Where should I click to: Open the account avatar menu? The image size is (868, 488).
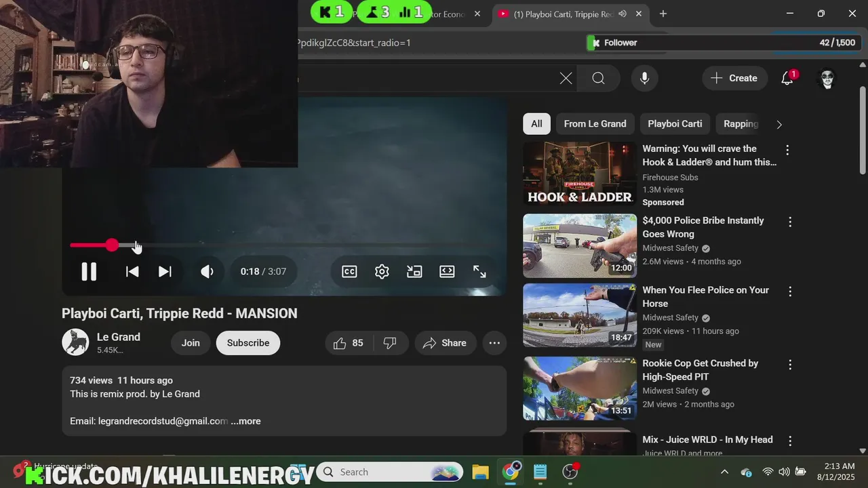point(827,79)
